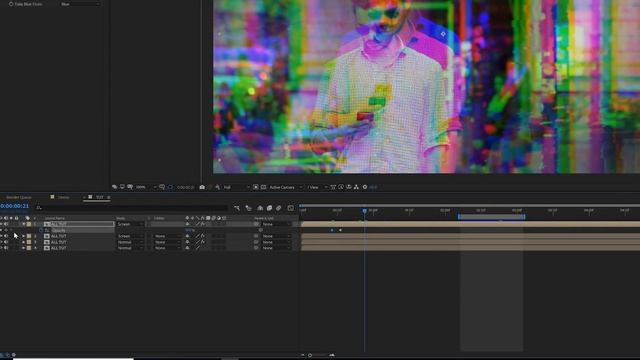Click quality switch on layer 4
The width and height of the screenshot is (640, 360).
point(198,248)
